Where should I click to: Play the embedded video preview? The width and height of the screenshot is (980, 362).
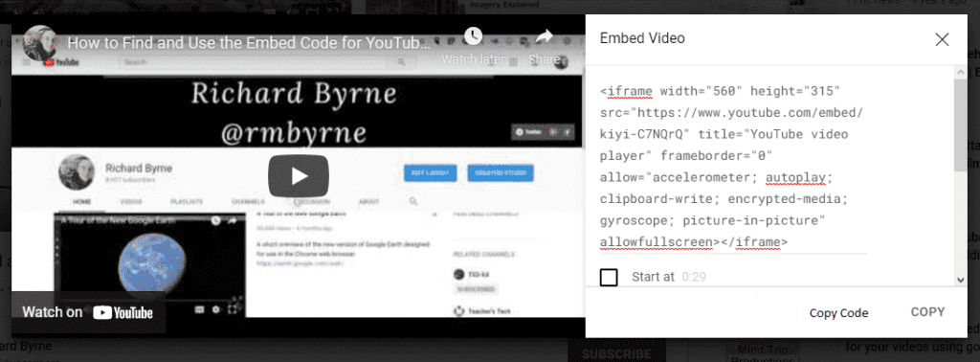point(299,176)
